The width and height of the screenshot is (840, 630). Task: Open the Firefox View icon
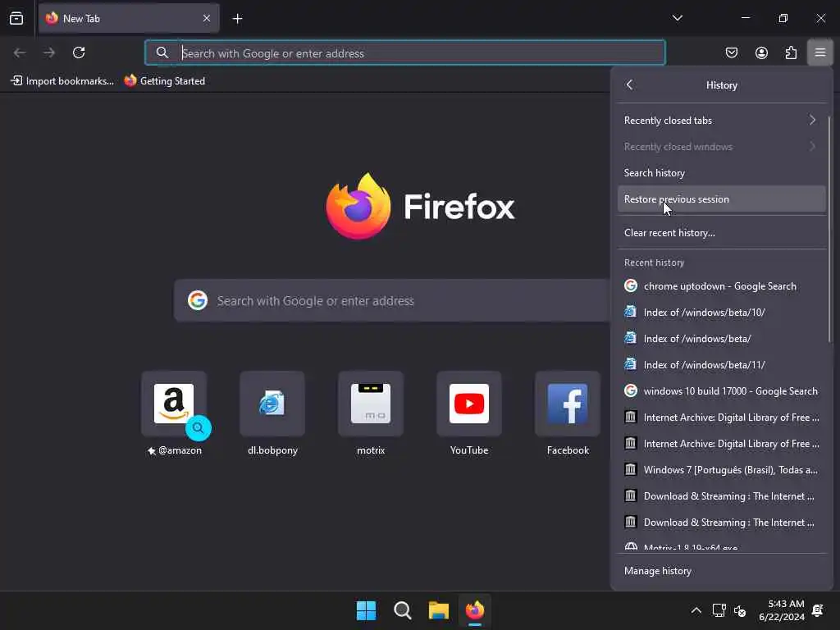16,18
